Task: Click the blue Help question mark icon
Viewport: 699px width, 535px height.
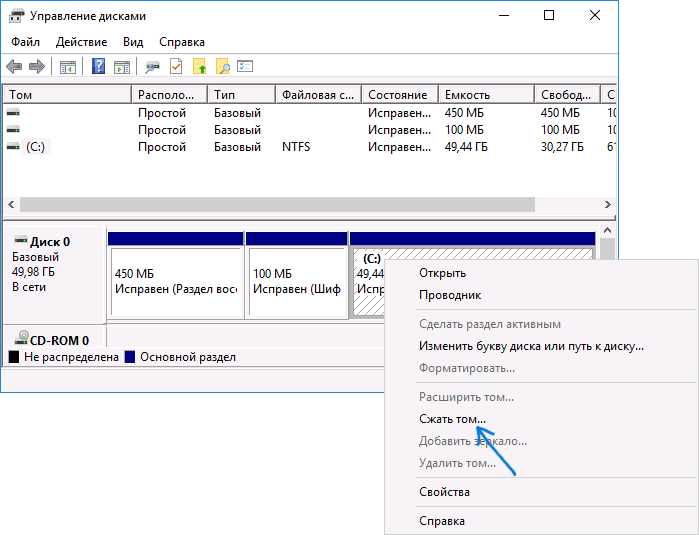Action: coord(99,67)
